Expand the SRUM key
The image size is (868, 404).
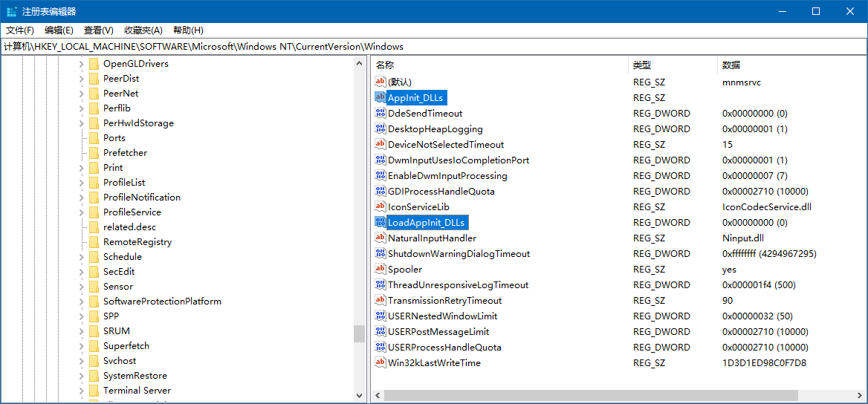tap(82, 331)
